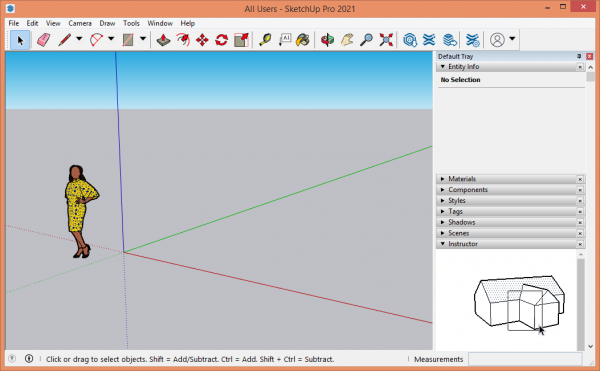This screenshot has height=371, width=600.
Task: Click the woman figure in the viewport
Action: point(80,211)
